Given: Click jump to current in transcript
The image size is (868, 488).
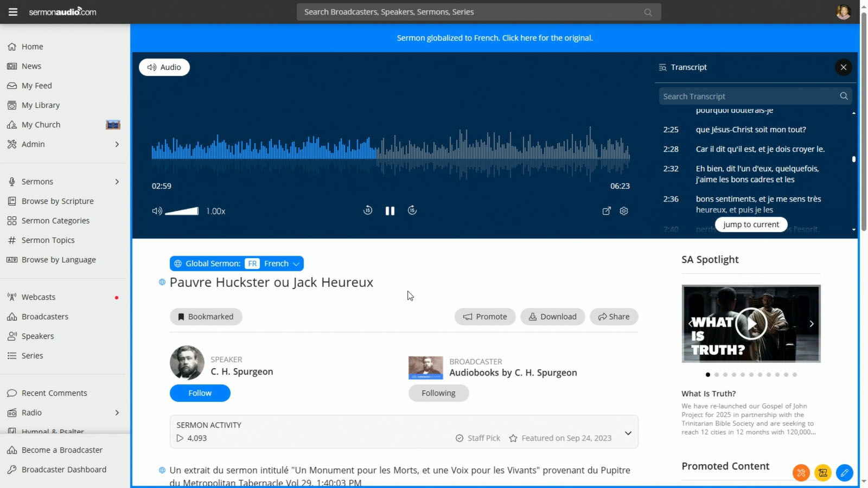Looking at the screenshot, I should point(751,224).
